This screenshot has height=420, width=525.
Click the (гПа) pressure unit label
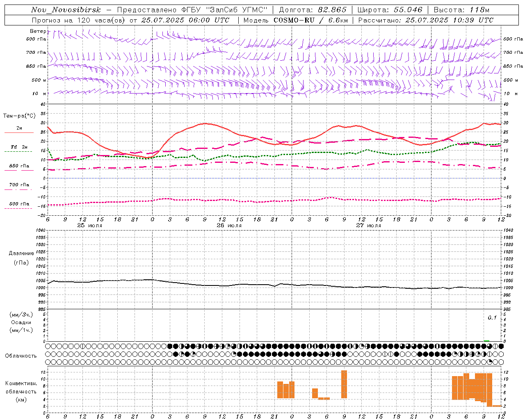pyautogui.click(x=21, y=262)
